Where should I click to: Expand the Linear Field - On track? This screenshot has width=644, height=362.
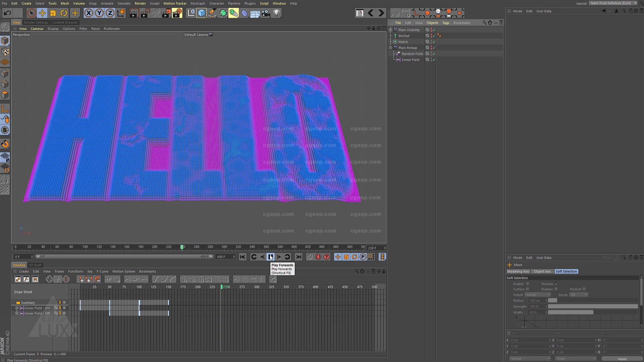(17, 308)
